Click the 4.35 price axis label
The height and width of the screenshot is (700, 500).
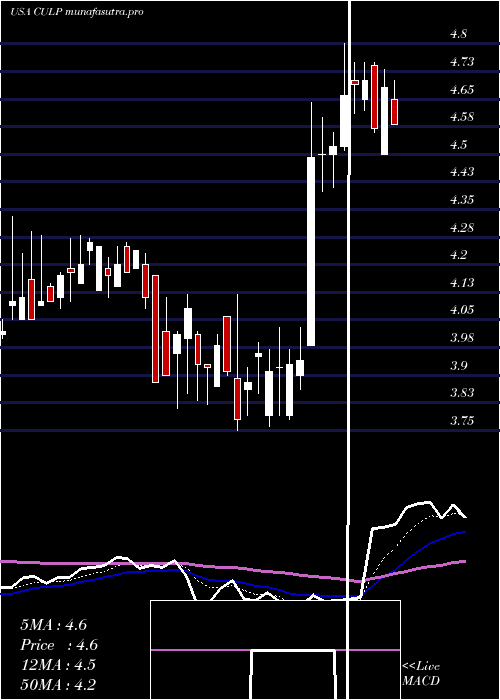click(462, 200)
